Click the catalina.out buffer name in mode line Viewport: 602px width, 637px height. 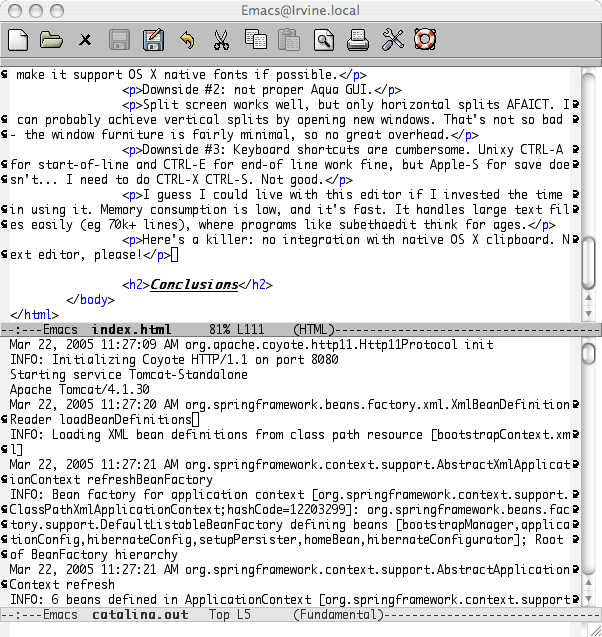(140, 615)
